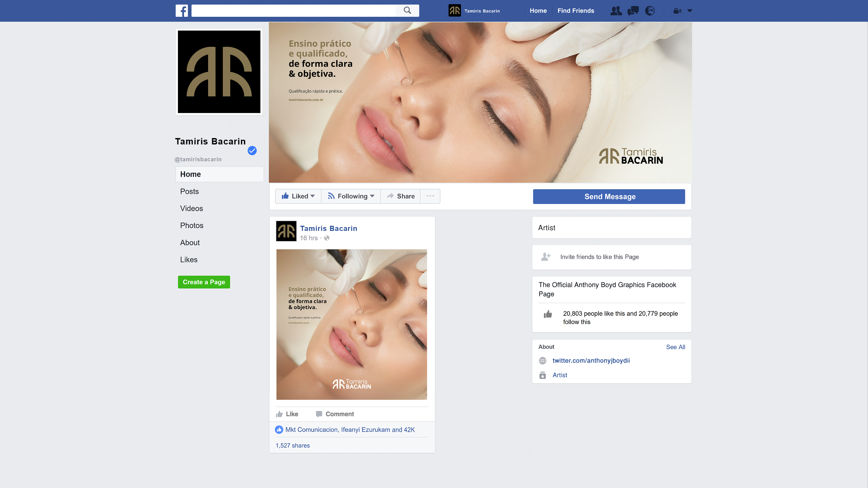The image size is (868, 488).
Task: Click the blue verified badge
Action: coord(252,150)
